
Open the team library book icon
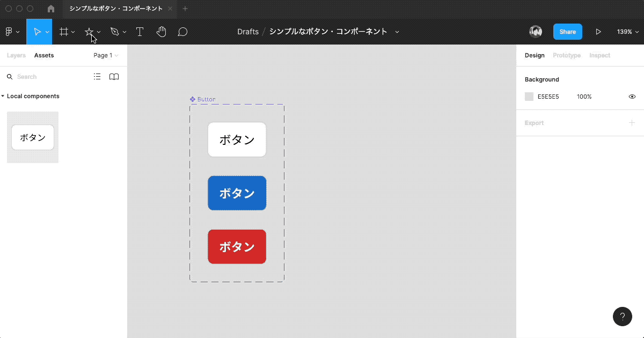(114, 76)
